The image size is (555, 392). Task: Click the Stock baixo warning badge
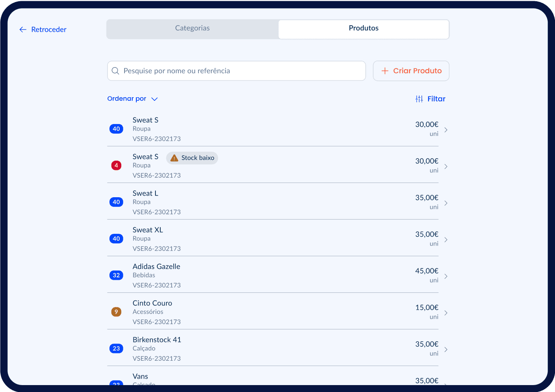point(192,158)
